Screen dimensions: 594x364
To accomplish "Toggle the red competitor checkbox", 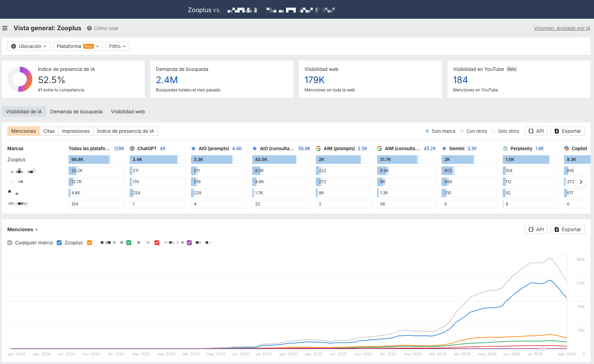I will (x=157, y=243).
